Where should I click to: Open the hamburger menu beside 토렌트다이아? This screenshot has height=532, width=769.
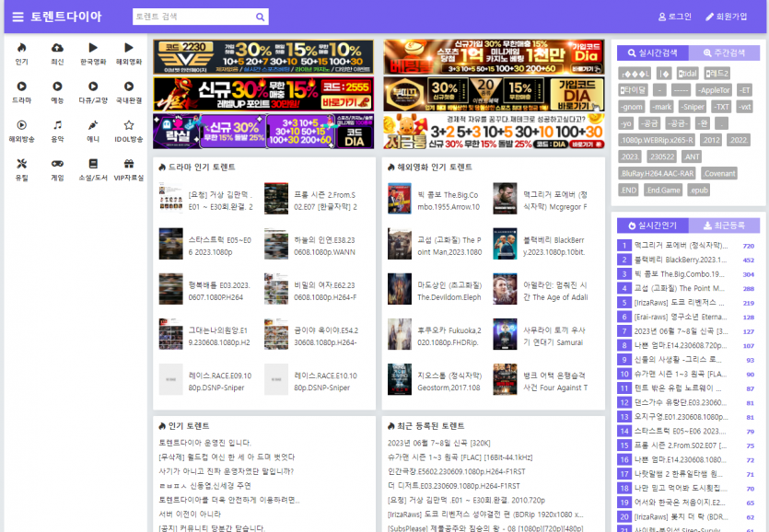[x=17, y=17]
